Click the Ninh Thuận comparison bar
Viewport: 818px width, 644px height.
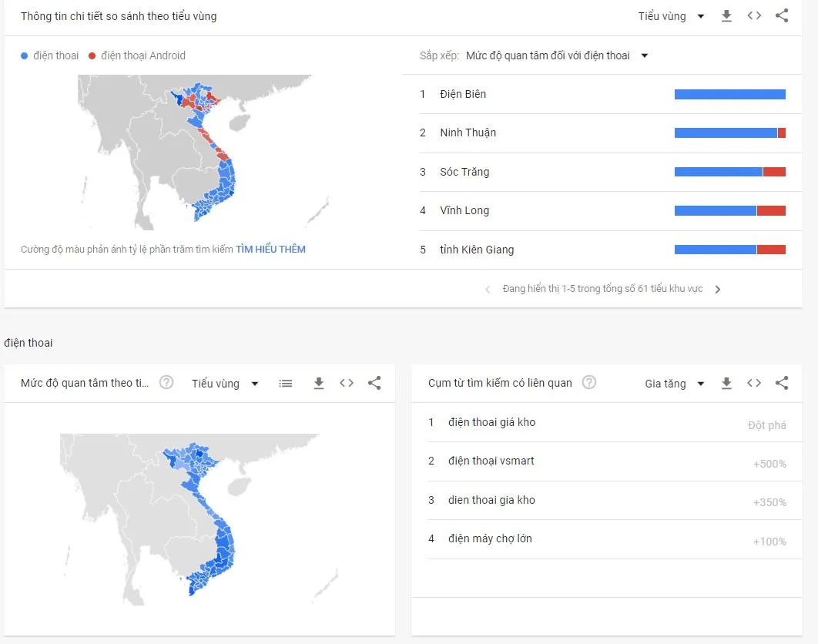pyautogui.click(x=729, y=133)
